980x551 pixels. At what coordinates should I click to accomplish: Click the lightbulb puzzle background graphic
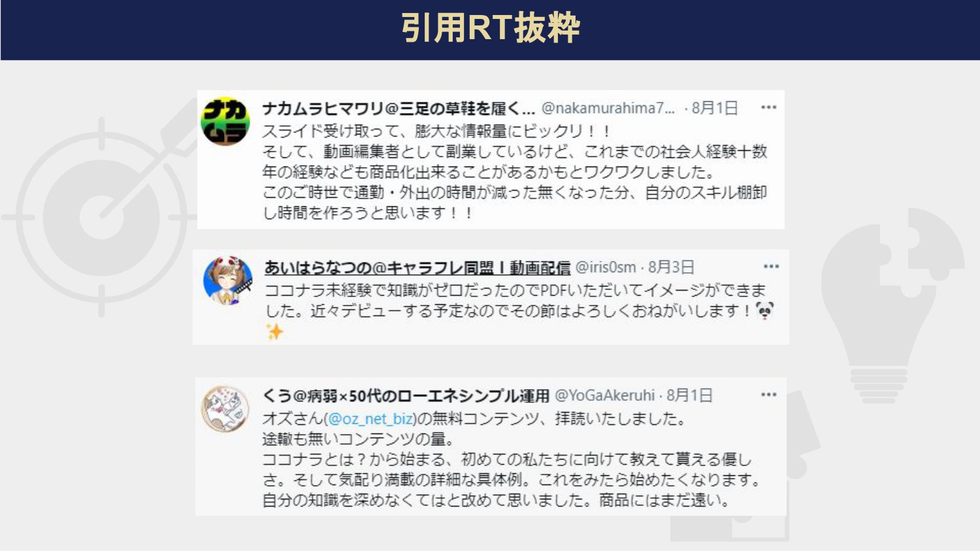[x=892, y=306]
